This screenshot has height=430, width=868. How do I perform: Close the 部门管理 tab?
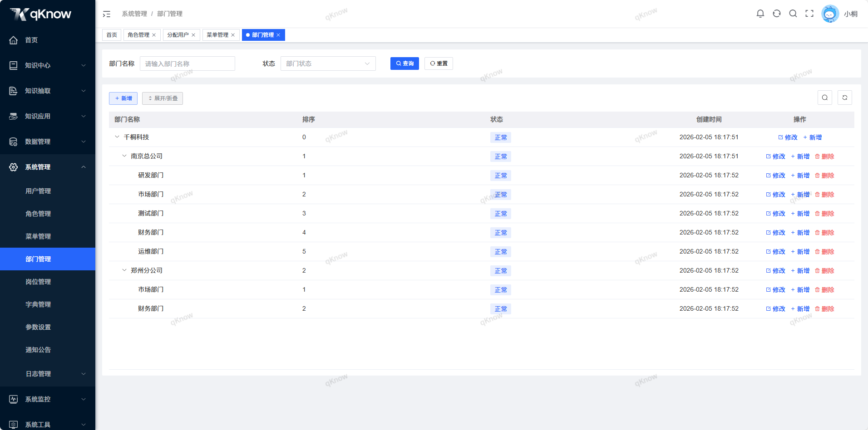[x=278, y=35]
